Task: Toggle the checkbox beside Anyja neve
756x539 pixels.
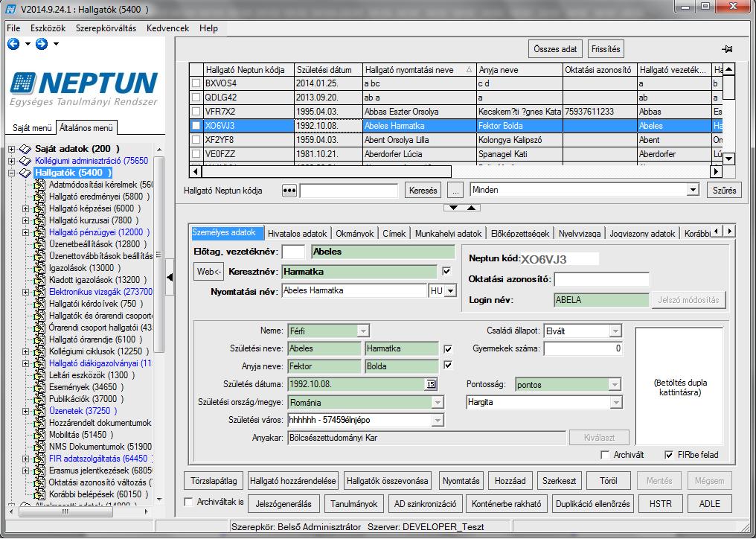Action: click(448, 366)
